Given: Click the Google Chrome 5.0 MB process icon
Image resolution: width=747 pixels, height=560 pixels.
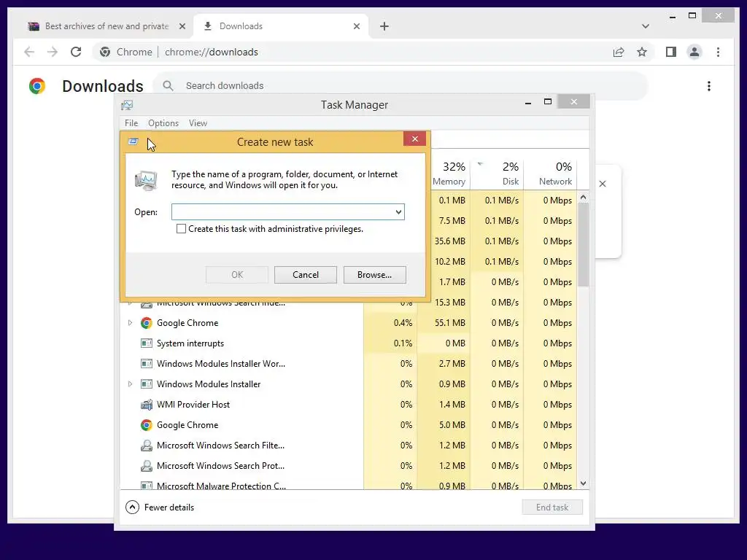Looking at the screenshot, I should tap(146, 425).
